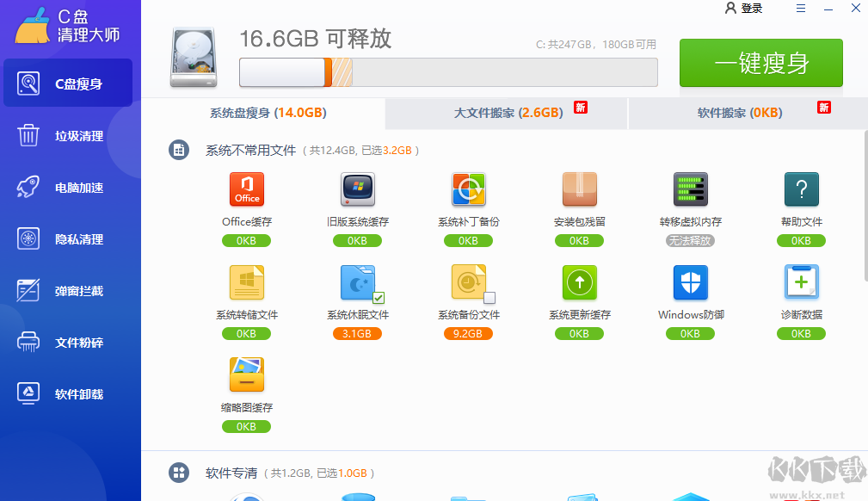This screenshot has height=501, width=868.
Task: Click the disk usage progress bar
Action: [448, 72]
